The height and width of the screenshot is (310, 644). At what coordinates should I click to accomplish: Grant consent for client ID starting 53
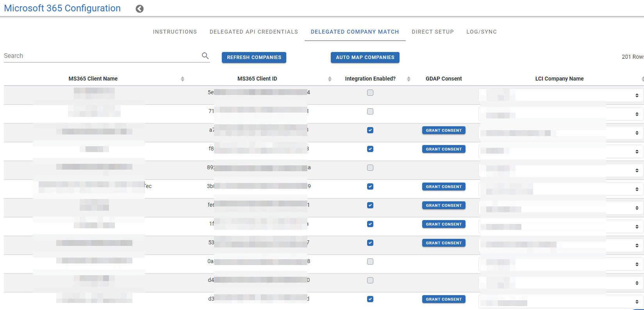[444, 243]
